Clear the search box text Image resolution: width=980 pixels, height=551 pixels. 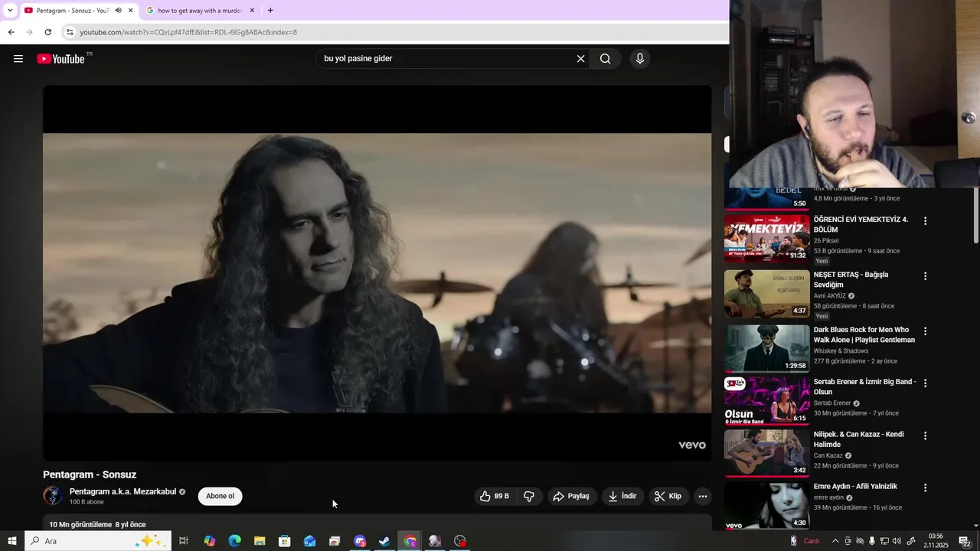580,59
